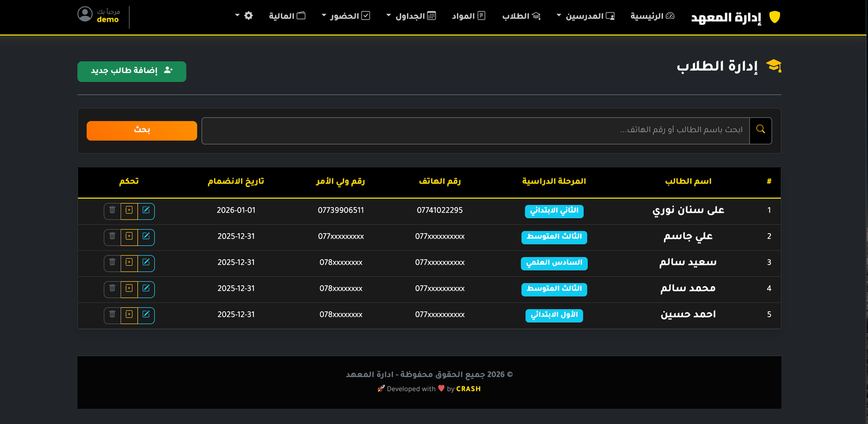The image size is (868, 424).
Task: Expand the الجداول schedules dropdown menu
Action: [x=411, y=16]
